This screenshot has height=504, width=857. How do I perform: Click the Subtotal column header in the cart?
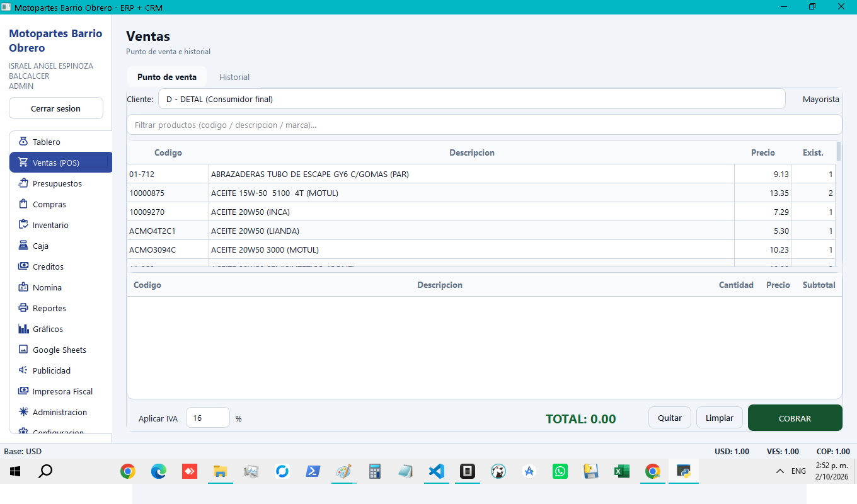pos(819,285)
